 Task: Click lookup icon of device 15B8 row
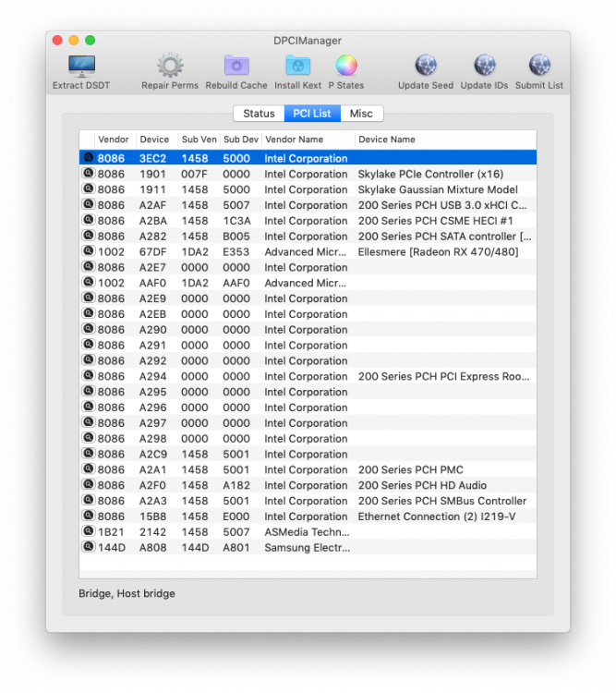pyautogui.click(x=89, y=516)
